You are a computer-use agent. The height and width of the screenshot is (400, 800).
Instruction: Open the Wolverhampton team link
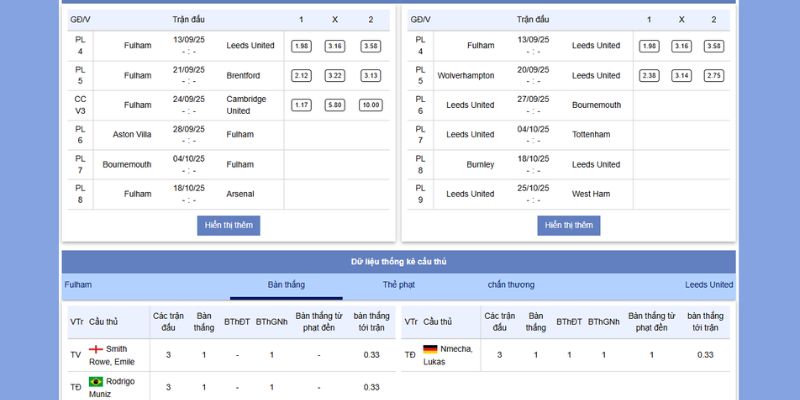pos(465,75)
